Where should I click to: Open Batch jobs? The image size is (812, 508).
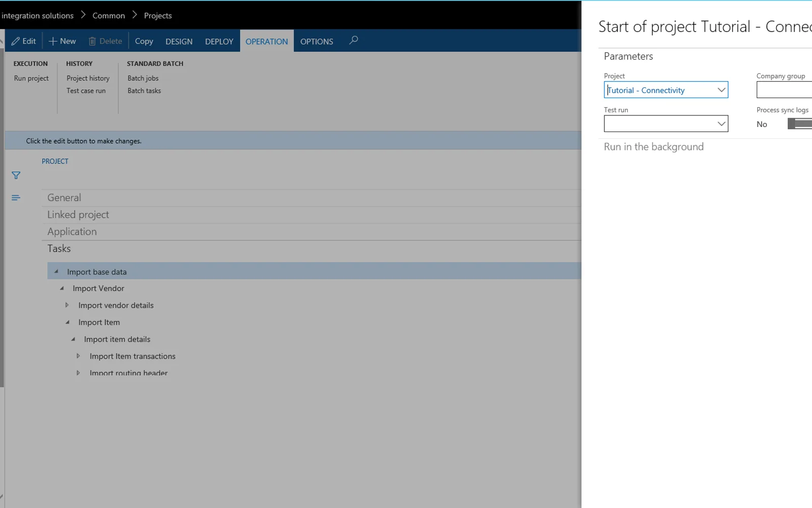coord(143,78)
